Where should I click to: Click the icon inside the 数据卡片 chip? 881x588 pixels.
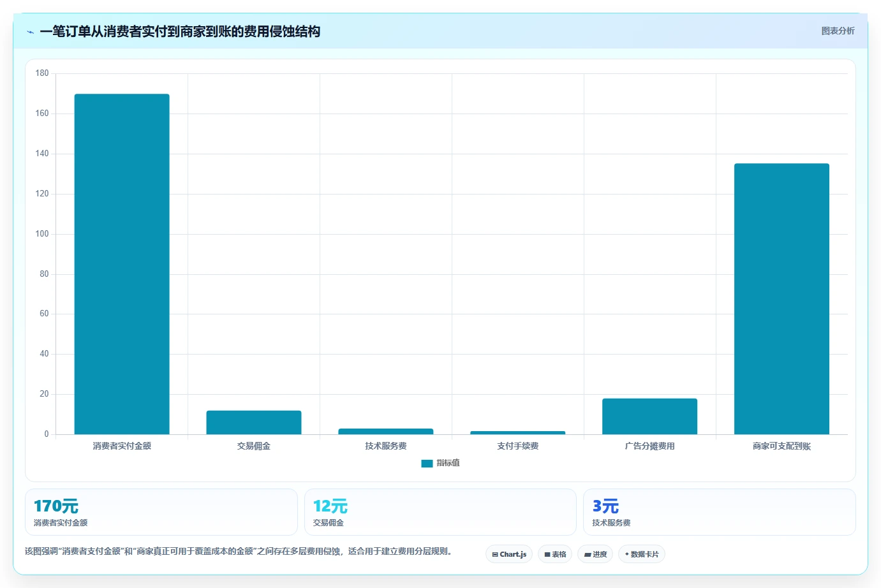[x=627, y=554]
